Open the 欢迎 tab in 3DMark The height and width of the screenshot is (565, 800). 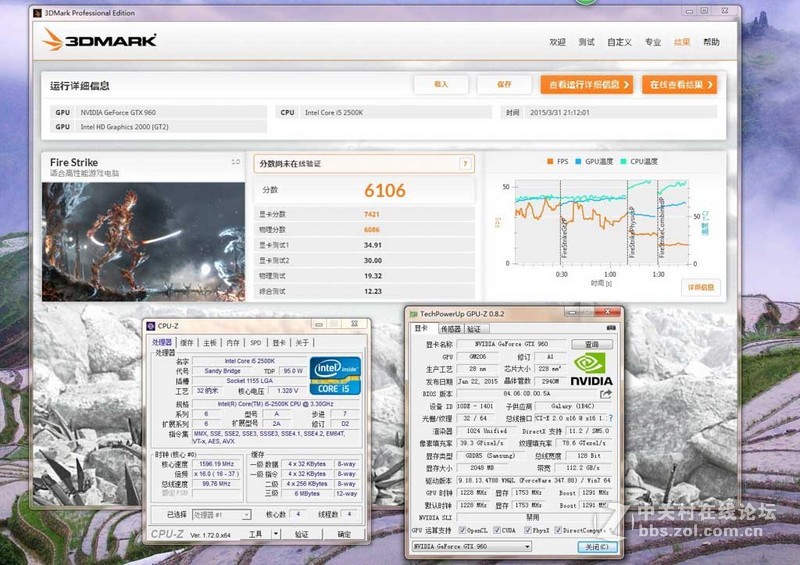(557, 42)
